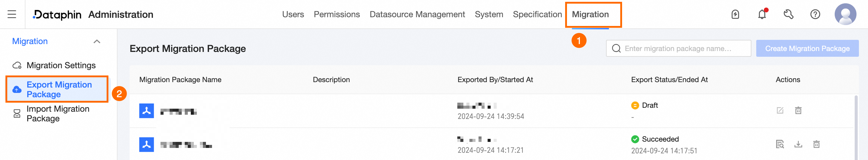The width and height of the screenshot is (868, 160).
Task: Click the wrench tools icon in header
Action: pos(788,14)
